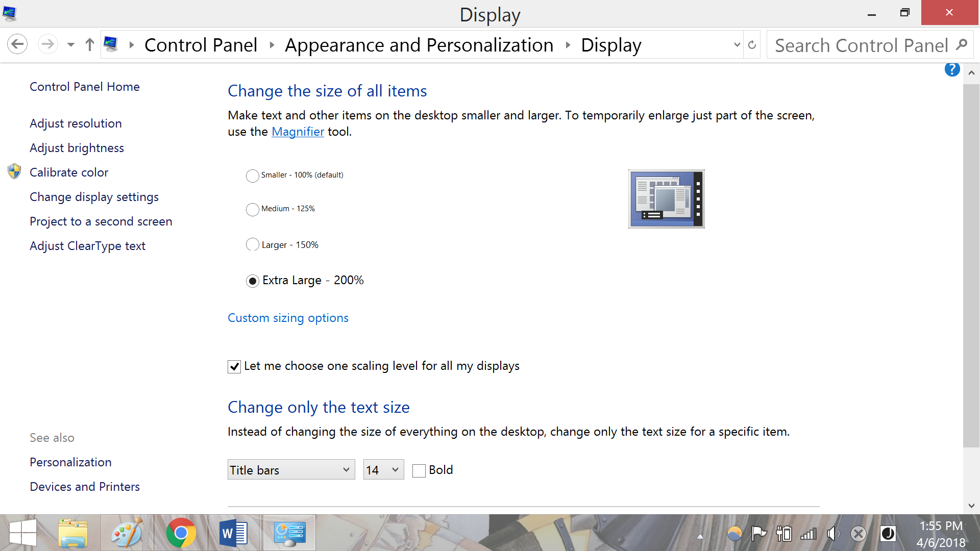Click the Back arrow navigation button
Image resolution: width=980 pixels, height=551 pixels.
(17, 44)
